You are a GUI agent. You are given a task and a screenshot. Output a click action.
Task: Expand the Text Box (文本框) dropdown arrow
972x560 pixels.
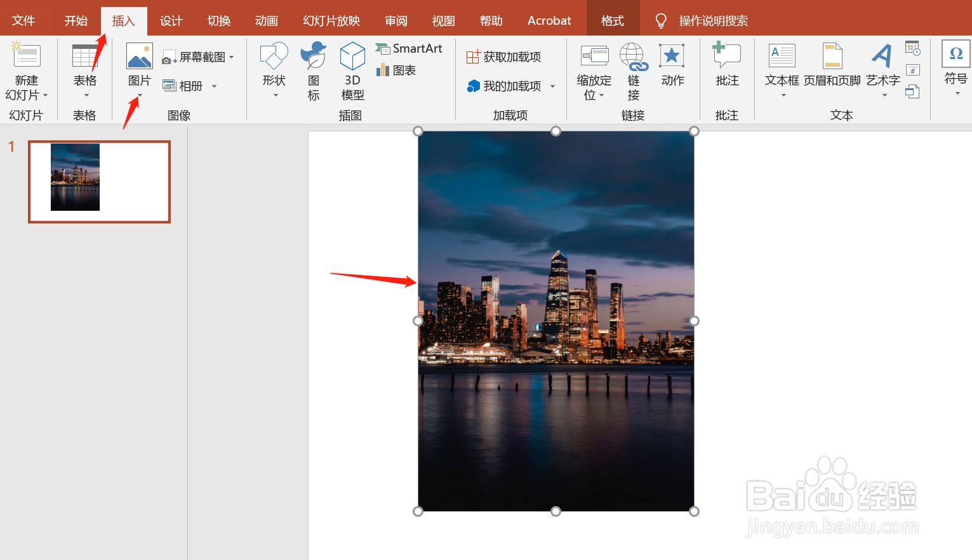coord(783,95)
